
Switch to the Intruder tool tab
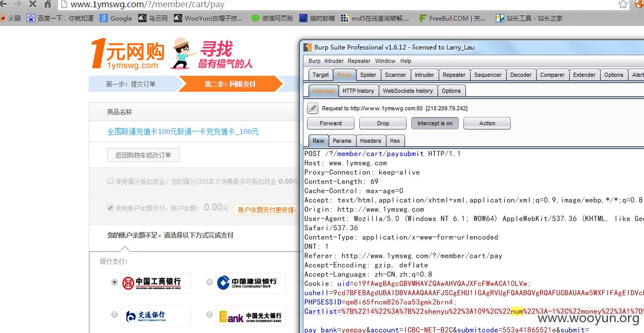(424, 75)
